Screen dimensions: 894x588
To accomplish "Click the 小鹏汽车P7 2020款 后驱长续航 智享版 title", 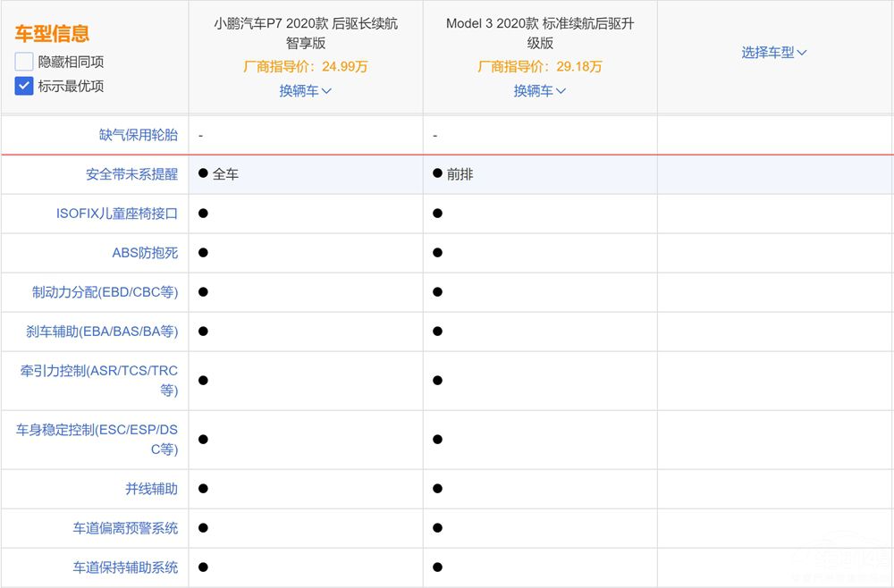I will tap(306, 33).
